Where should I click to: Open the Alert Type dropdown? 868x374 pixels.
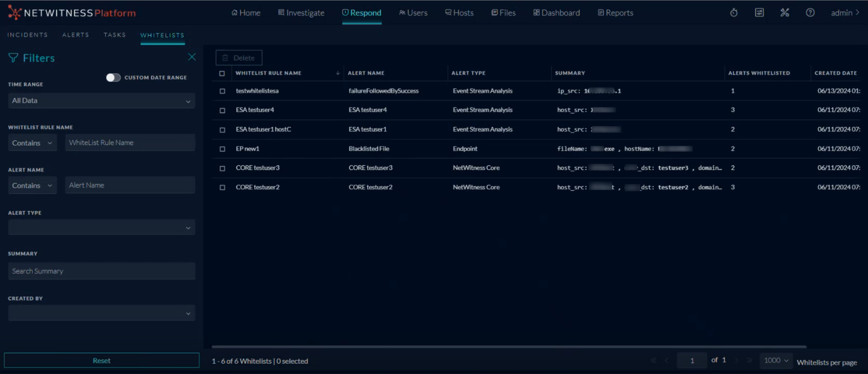tap(101, 227)
